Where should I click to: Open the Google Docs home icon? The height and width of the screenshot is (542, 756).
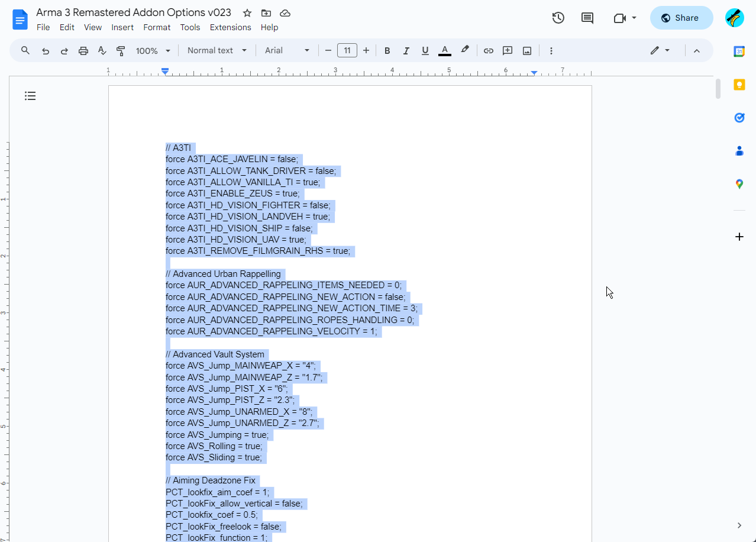pyautogui.click(x=20, y=20)
